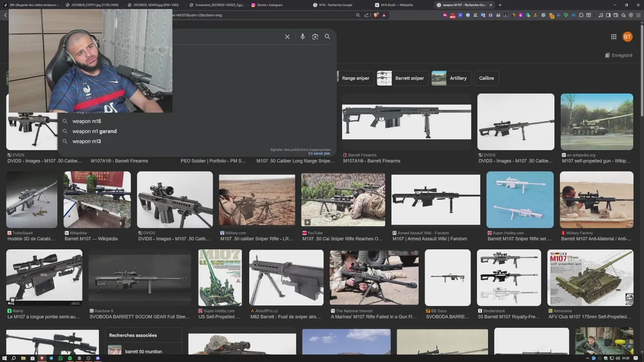Image resolution: width=644 pixels, height=362 pixels.
Task: Clear the Google search box text
Action: coord(287,37)
